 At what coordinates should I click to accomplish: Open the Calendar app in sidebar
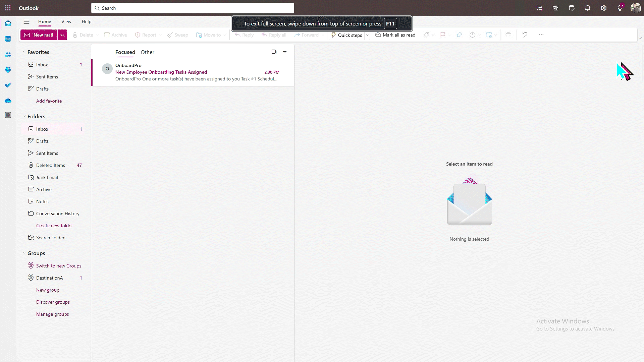[x=8, y=39]
